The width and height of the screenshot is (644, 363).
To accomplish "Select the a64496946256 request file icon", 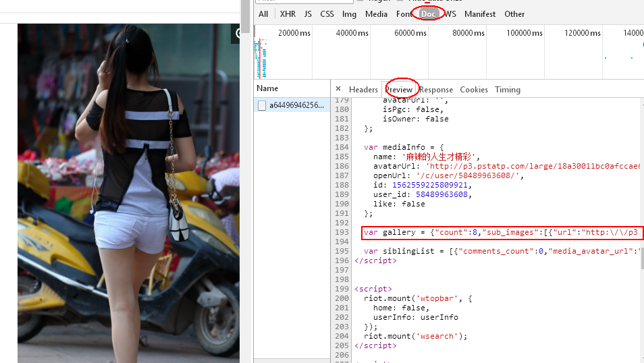I will point(262,105).
